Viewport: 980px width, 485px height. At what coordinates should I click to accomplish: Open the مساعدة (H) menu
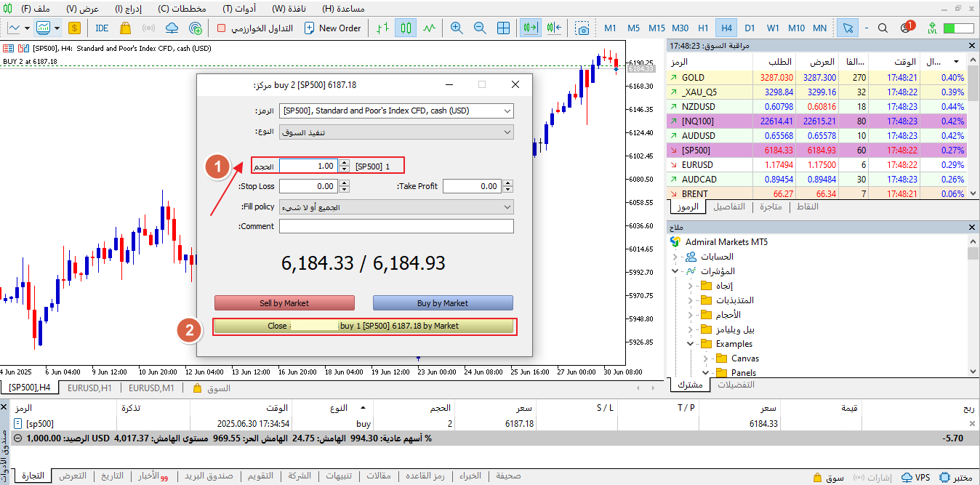point(343,8)
